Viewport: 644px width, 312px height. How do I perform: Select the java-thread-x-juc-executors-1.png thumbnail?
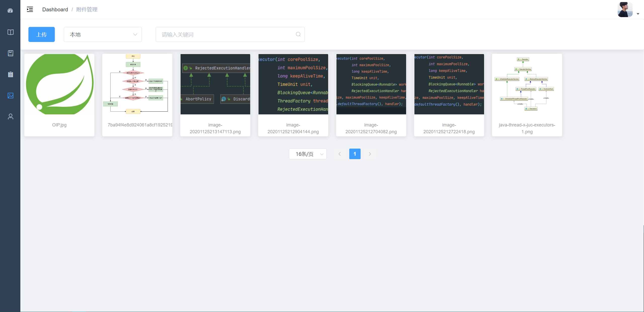click(x=527, y=84)
